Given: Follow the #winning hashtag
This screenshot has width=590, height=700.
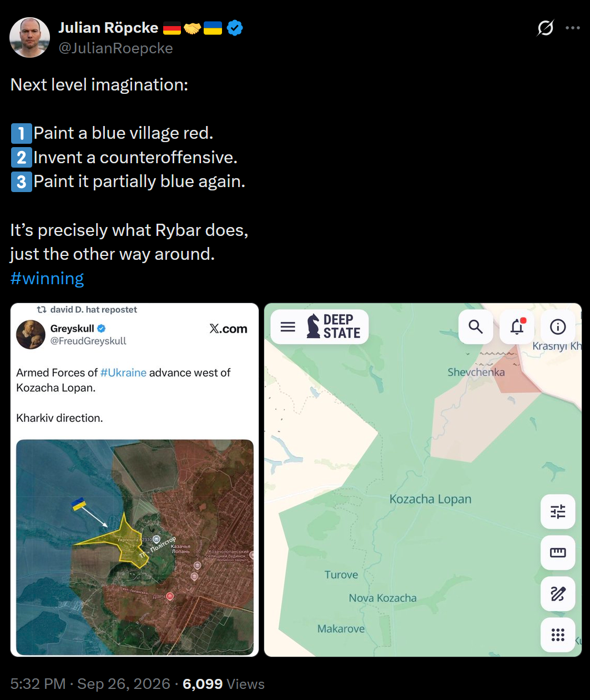Looking at the screenshot, I should [47, 278].
